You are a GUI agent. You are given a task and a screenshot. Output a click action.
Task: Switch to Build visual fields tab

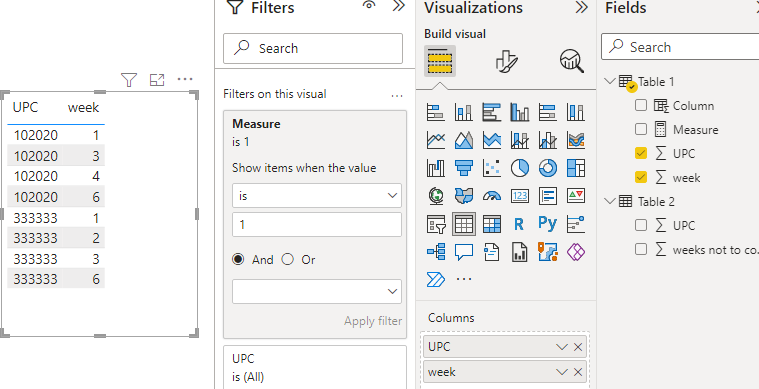pos(440,61)
